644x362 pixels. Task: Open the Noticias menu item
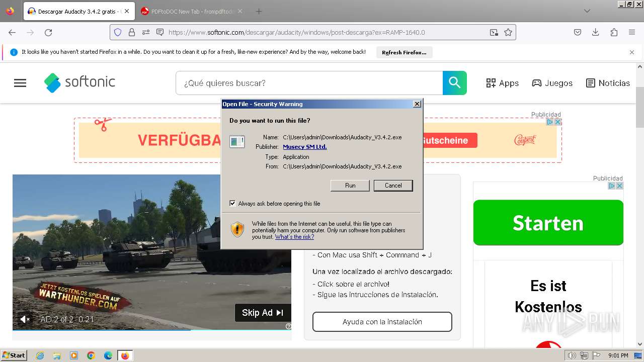tap(608, 83)
